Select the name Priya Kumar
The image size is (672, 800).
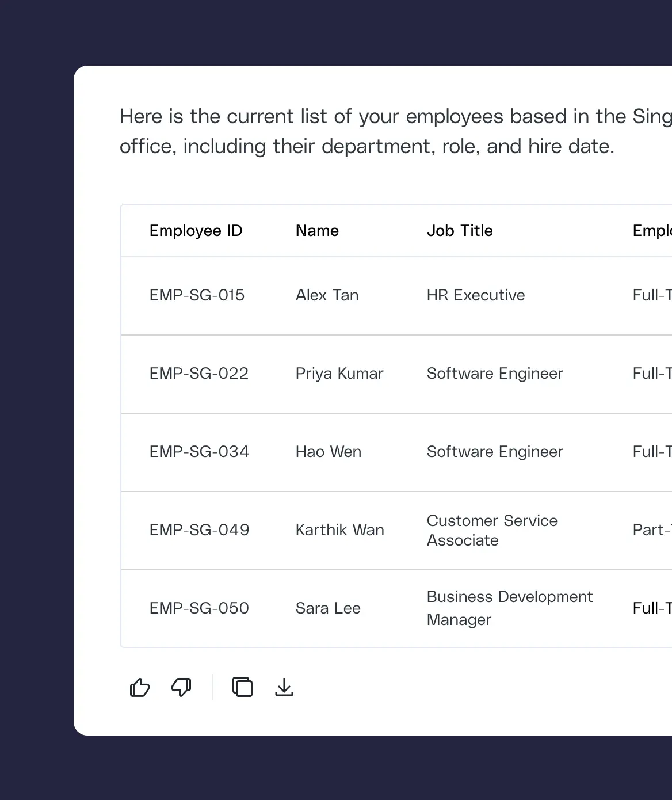point(339,374)
